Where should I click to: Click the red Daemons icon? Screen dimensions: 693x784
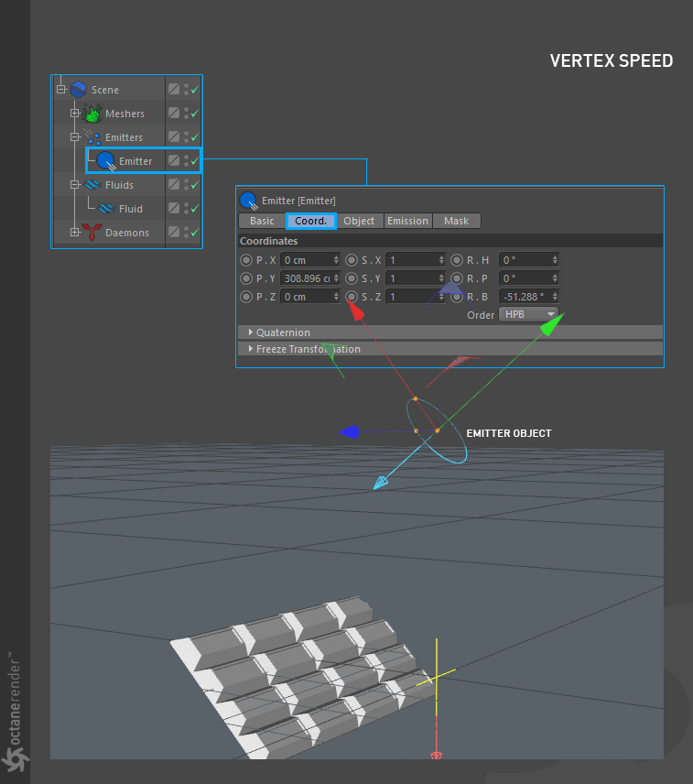click(92, 233)
